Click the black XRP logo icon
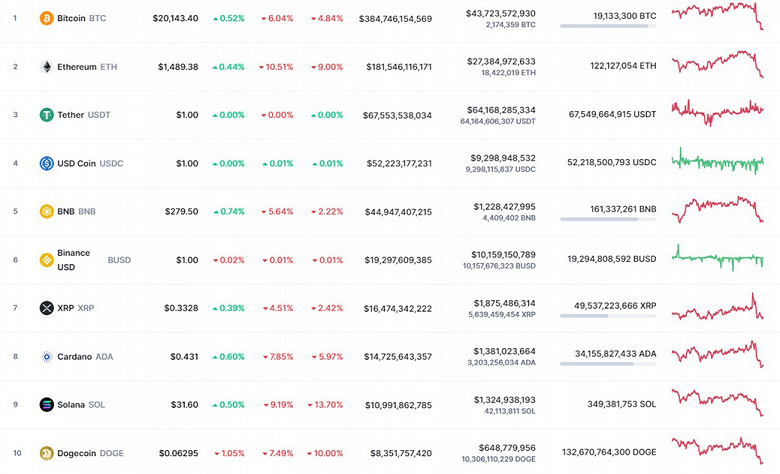Screen dimensions: 780x474 (46, 308)
